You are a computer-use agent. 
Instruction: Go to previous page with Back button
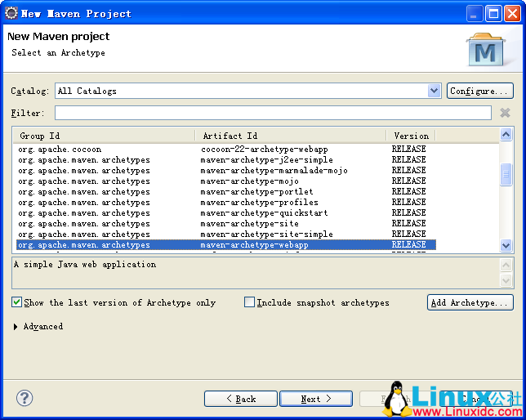tap(240, 399)
